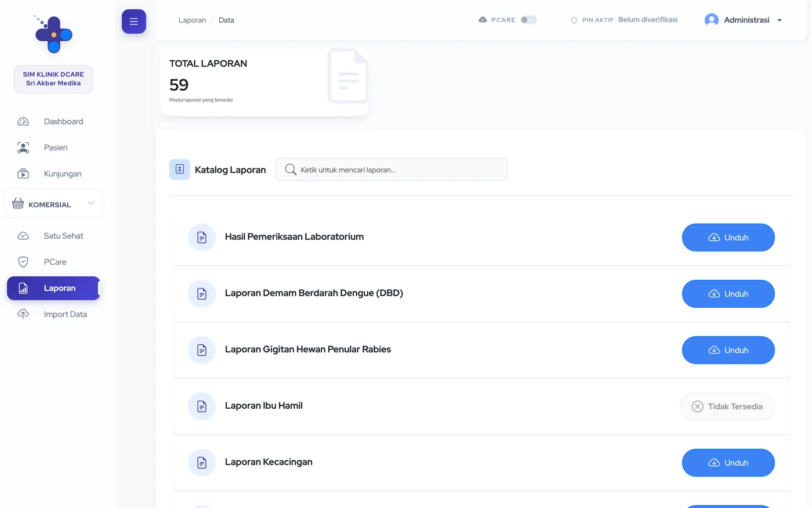The image size is (812, 508).
Task: Click the Kunjungan icon in sidebar
Action: pyautogui.click(x=23, y=174)
